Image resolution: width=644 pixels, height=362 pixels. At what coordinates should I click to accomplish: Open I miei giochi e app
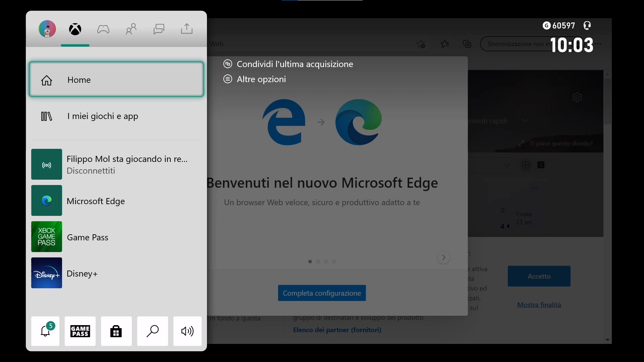[116, 115]
